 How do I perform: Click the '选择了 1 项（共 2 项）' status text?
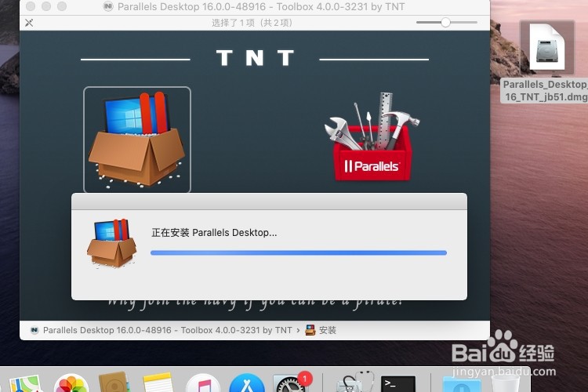[x=252, y=23]
